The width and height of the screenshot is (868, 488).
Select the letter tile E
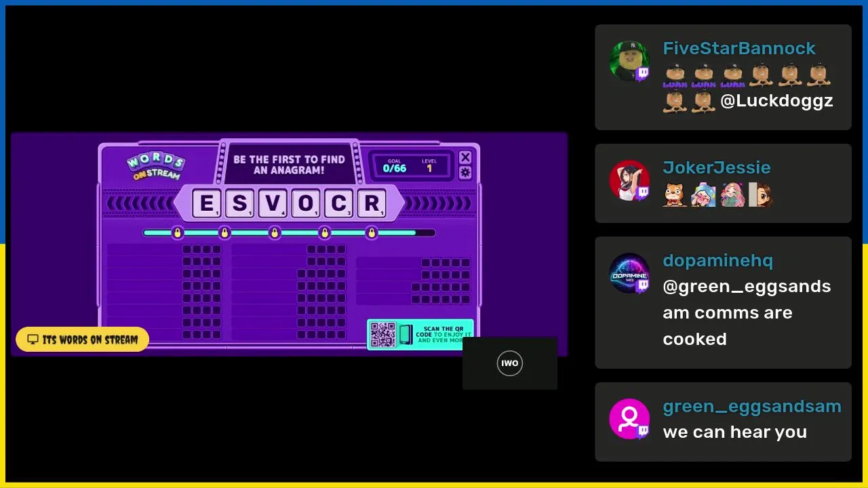pos(206,203)
